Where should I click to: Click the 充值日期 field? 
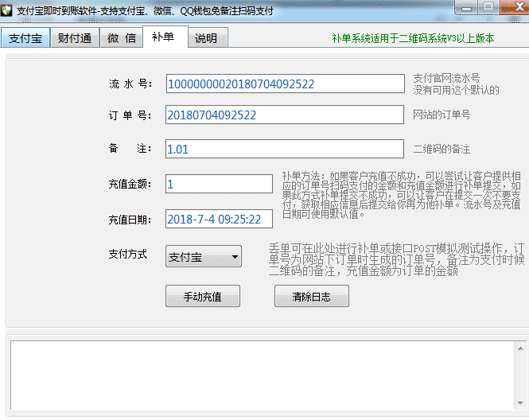(x=219, y=219)
